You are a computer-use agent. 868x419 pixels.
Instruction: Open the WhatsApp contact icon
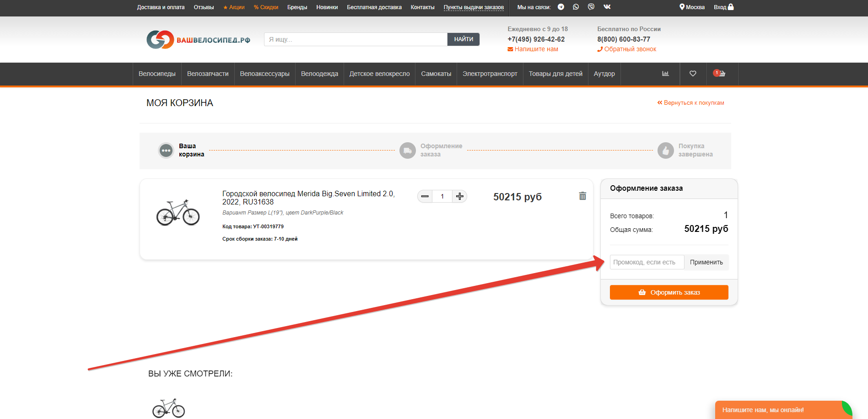(x=576, y=7)
